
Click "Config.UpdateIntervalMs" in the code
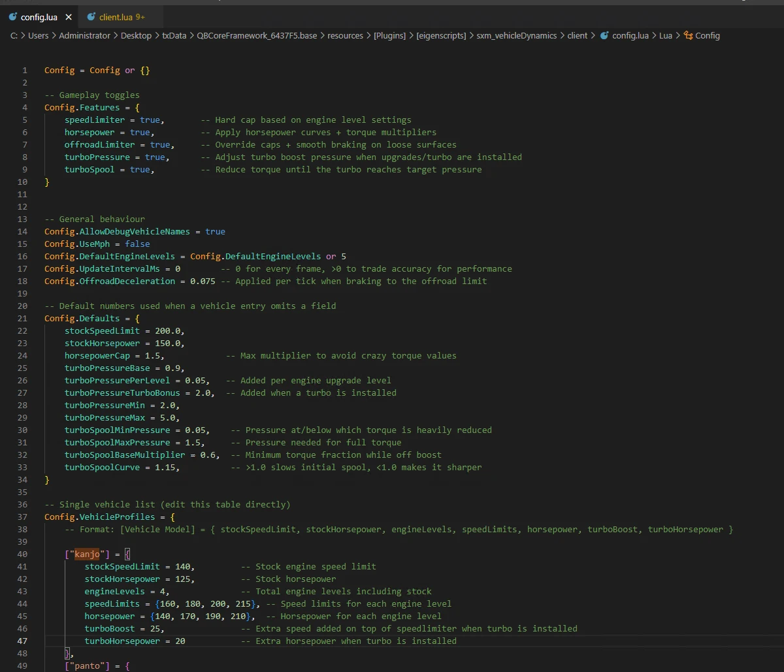pyautogui.click(x=102, y=268)
